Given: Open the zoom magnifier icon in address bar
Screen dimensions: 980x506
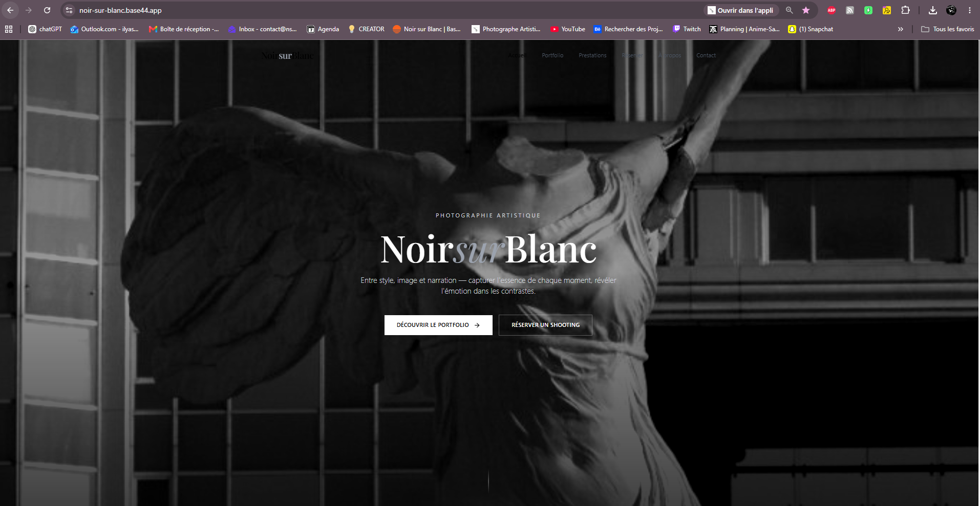Looking at the screenshot, I should click(x=790, y=10).
